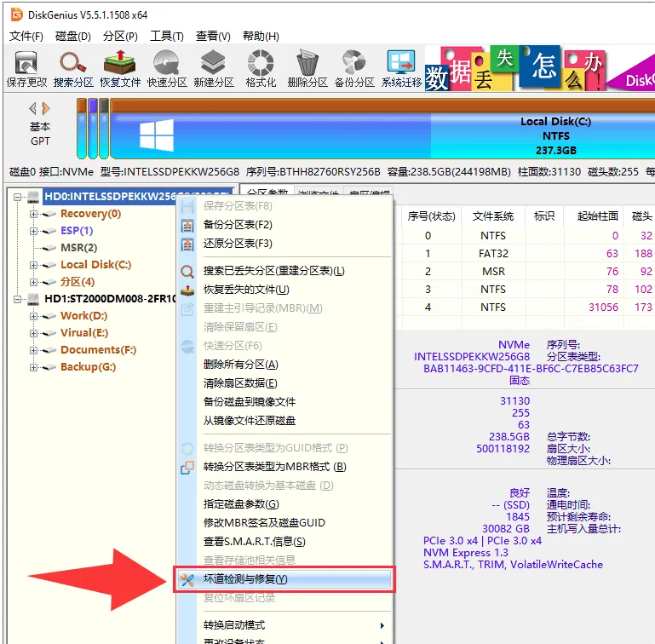
Task: Choose 指定磁盘参数(G) menu entry
Action: pyautogui.click(x=284, y=504)
